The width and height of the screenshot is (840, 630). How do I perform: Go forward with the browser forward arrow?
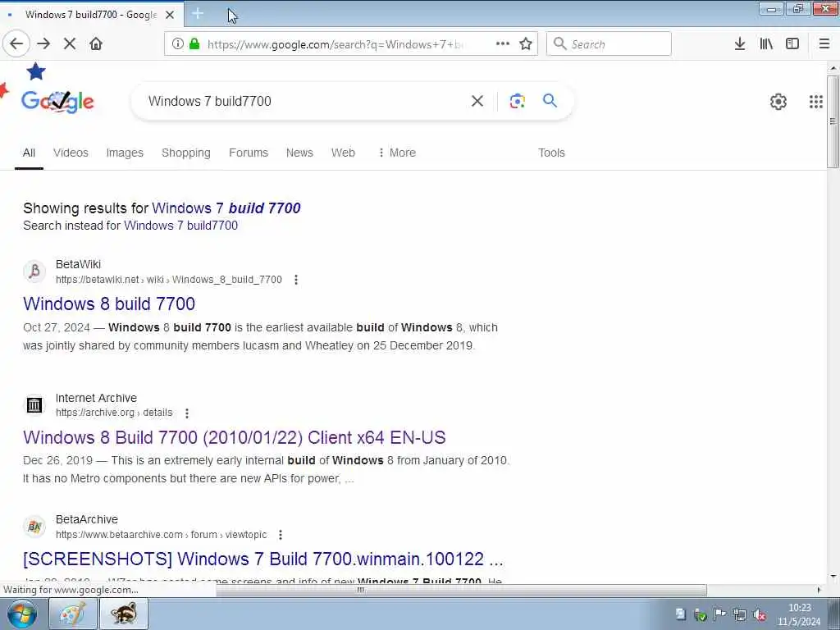[x=43, y=43]
